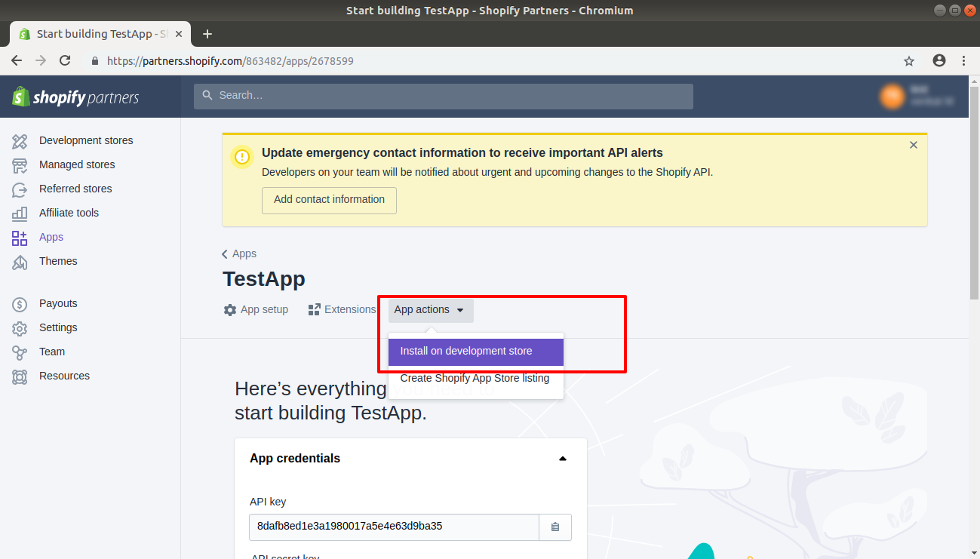
Task: Open the Payouts link
Action: [x=58, y=304]
